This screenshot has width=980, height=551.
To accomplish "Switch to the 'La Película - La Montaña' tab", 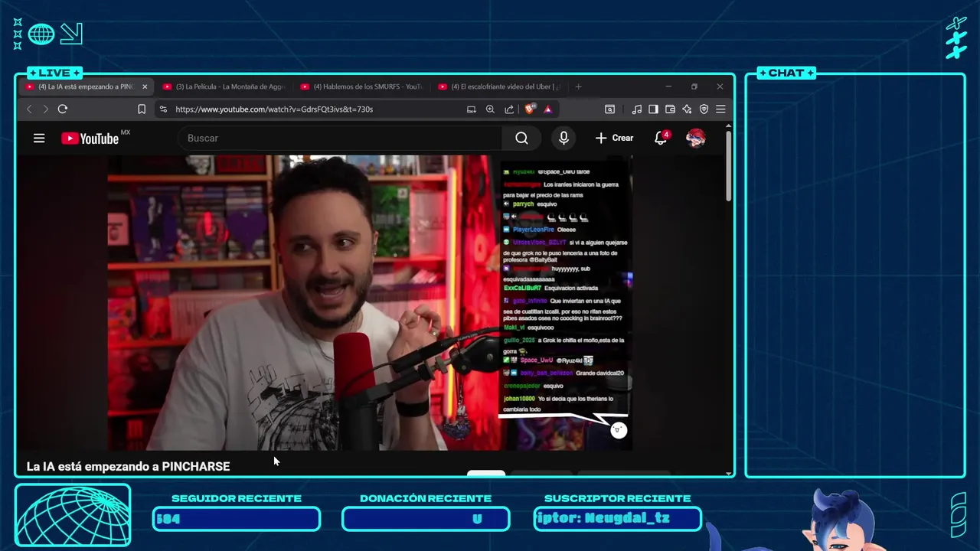I will tap(224, 87).
